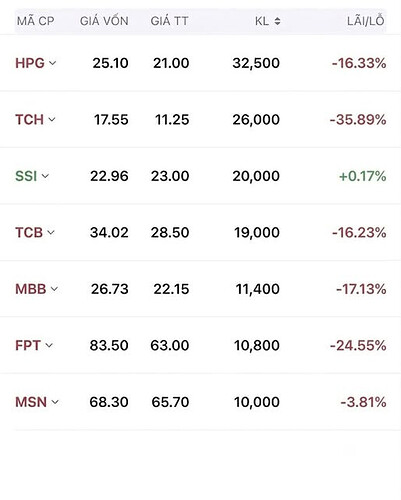Expand the MSN row chevron
The image size is (401, 500).
click(55, 402)
